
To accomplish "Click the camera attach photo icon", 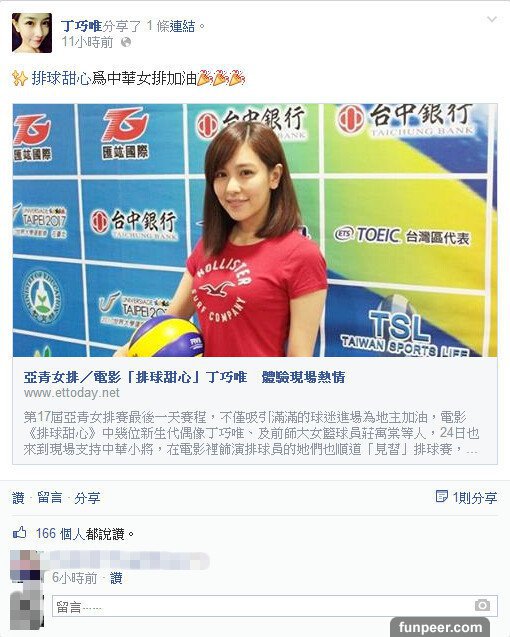I will tap(482, 605).
